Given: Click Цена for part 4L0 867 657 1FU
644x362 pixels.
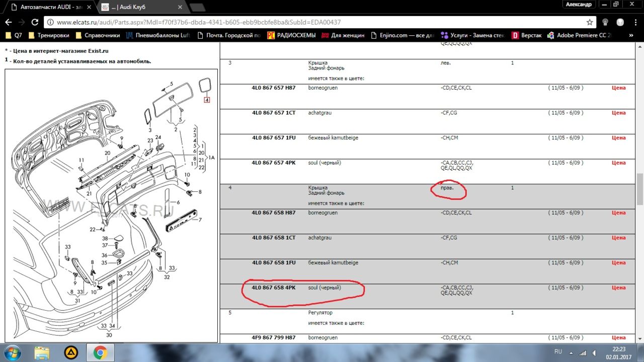Looking at the screenshot, I should [x=618, y=138].
